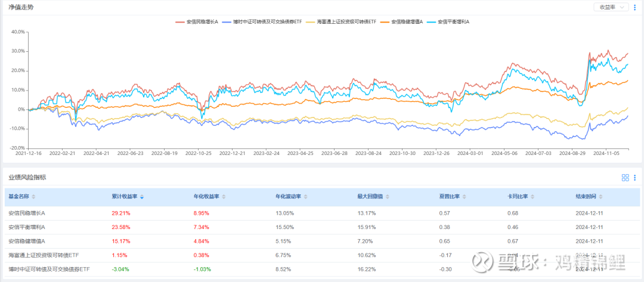Select 博时中证可转债及可交换债券ETF in the table
This screenshot has width=644, height=282.
(x=49, y=269)
